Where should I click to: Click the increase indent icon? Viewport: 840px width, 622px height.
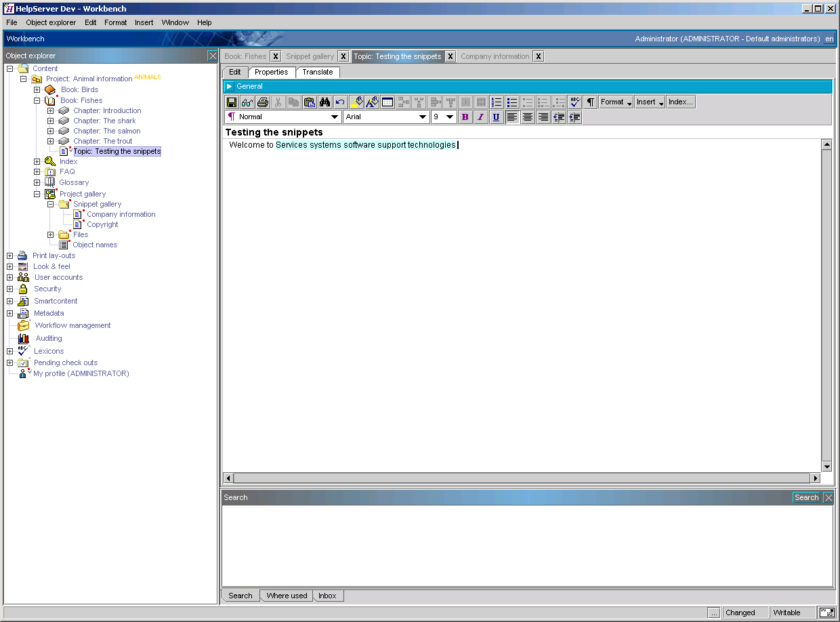coord(574,117)
